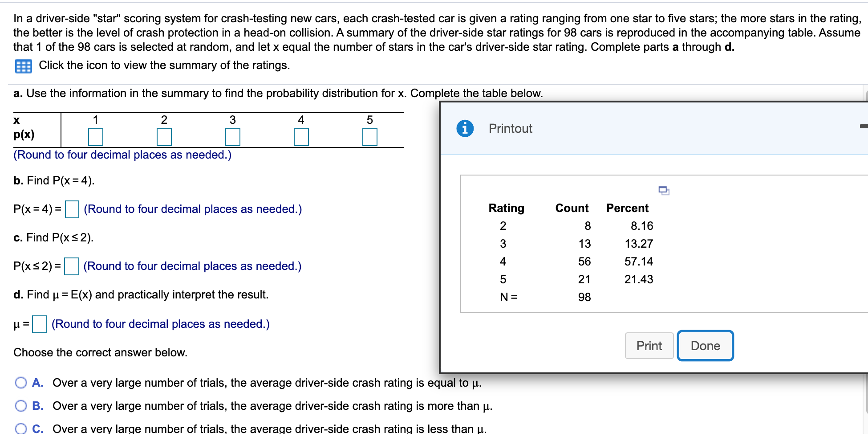Image resolution: width=868 pixels, height=441 pixels.
Task: Select answer choice B about rating more than μ
Action: pyautogui.click(x=20, y=405)
